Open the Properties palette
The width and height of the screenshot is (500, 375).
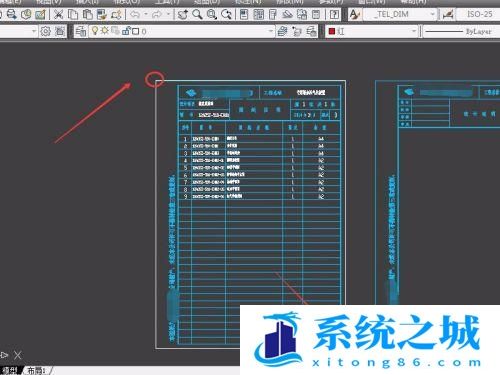point(244,14)
